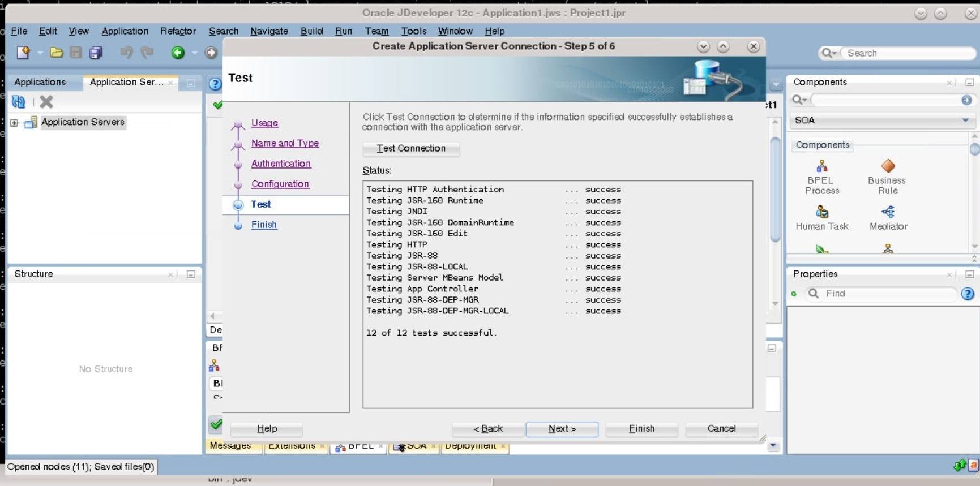Open the Components search options dropdown
The width and height of the screenshot is (980, 486).
[x=799, y=100]
